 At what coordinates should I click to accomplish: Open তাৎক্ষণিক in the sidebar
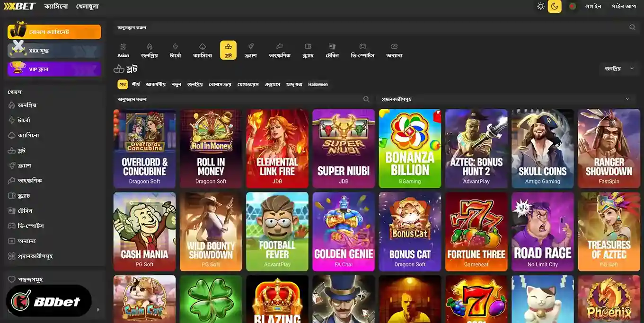point(29,181)
